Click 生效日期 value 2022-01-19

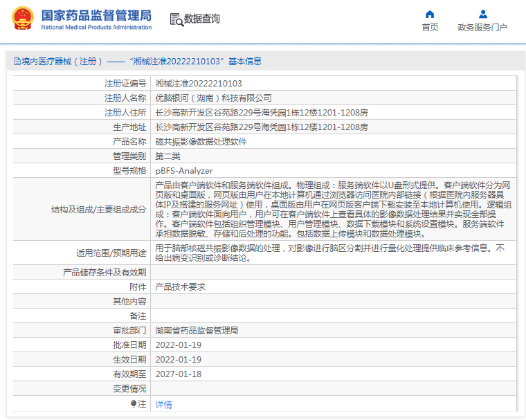coord(178,360)
